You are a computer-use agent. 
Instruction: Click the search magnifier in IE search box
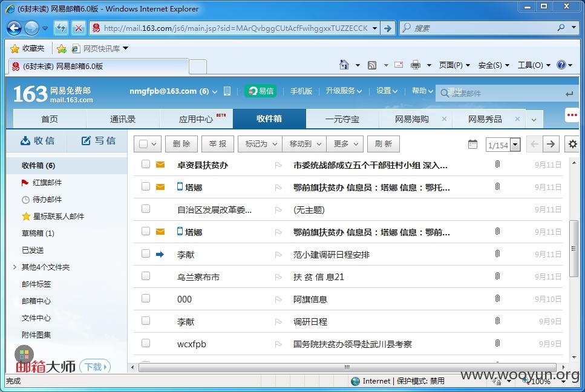coord(561,28)
